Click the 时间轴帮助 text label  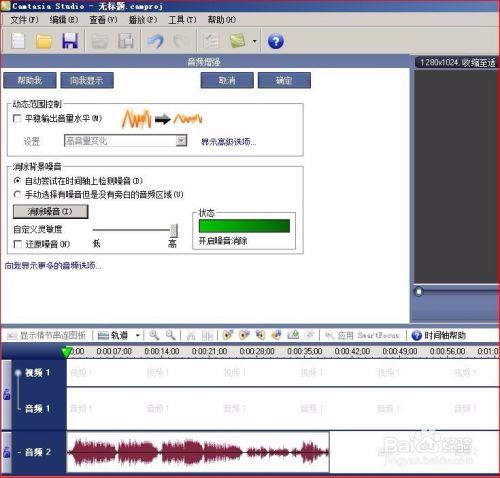click(445, 335)
